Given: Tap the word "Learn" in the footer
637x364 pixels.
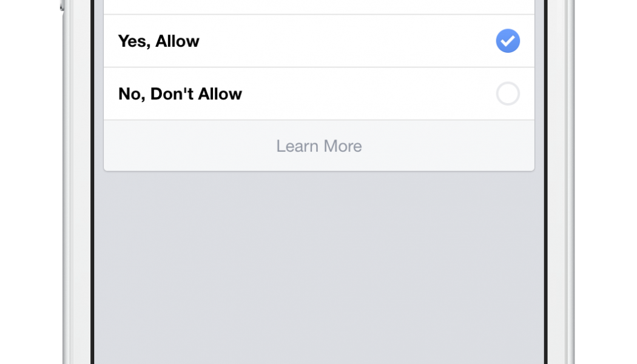Looking at the screenshot, I should 297,146.
